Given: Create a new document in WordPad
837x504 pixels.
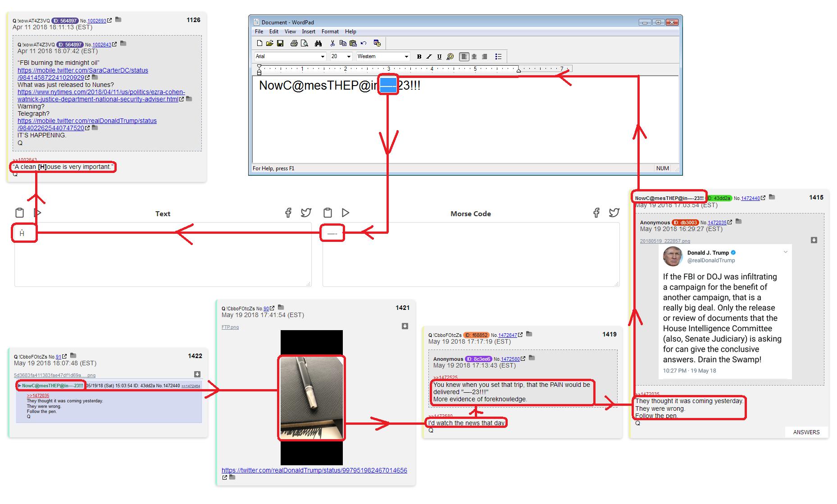Looking at the screenshot, I should coord(259,43).
